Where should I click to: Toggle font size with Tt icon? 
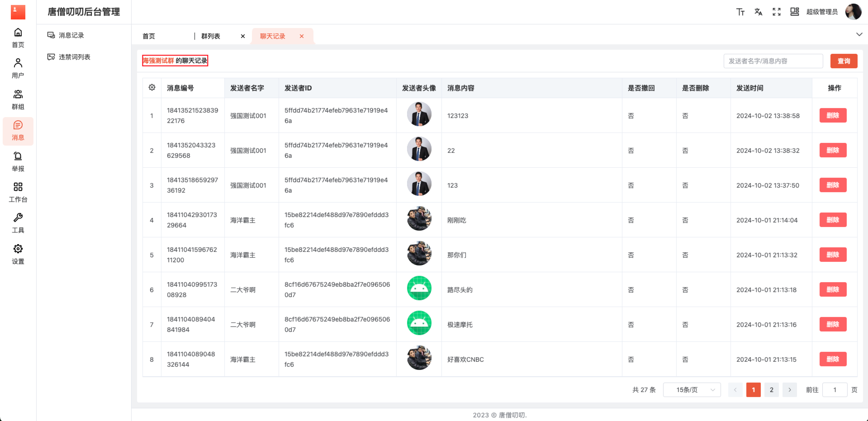click(x=740, y=12)
